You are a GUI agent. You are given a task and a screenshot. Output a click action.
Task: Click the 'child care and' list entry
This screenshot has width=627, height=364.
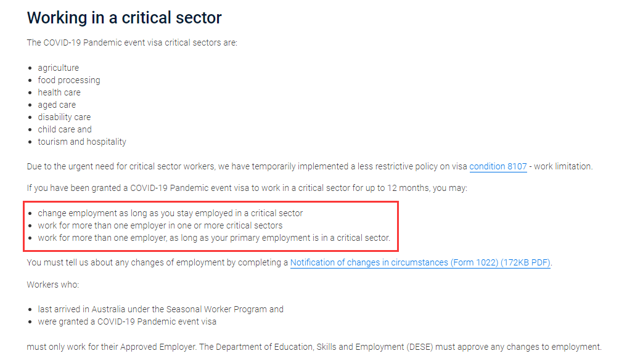coord(65,129)
